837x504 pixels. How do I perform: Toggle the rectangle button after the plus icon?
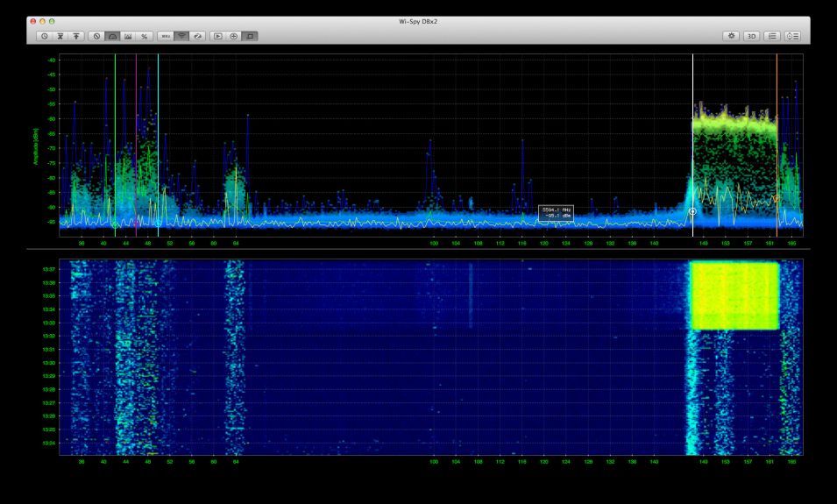tap(250, 36)
